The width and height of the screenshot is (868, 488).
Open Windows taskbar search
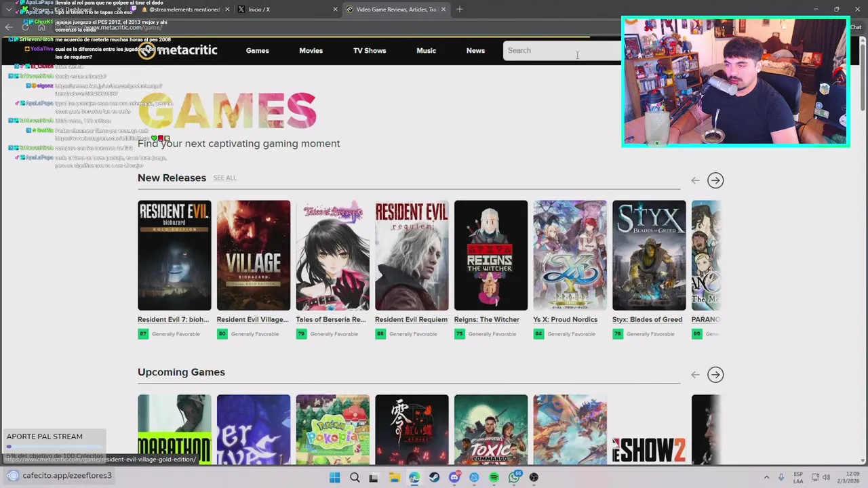(x=355, y=477)
